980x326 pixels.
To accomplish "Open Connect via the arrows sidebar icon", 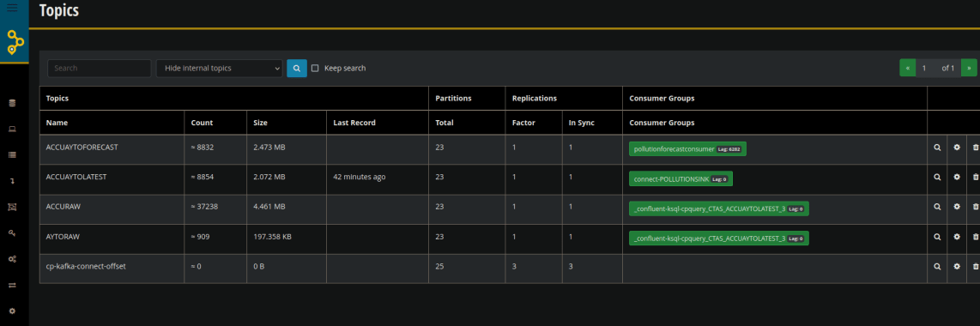I will (12, 285).
